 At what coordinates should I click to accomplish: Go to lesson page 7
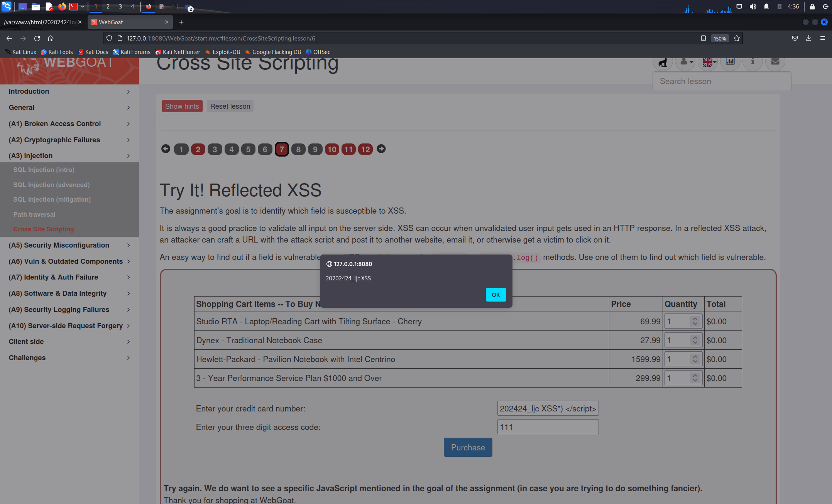click(x=282, y=149)
